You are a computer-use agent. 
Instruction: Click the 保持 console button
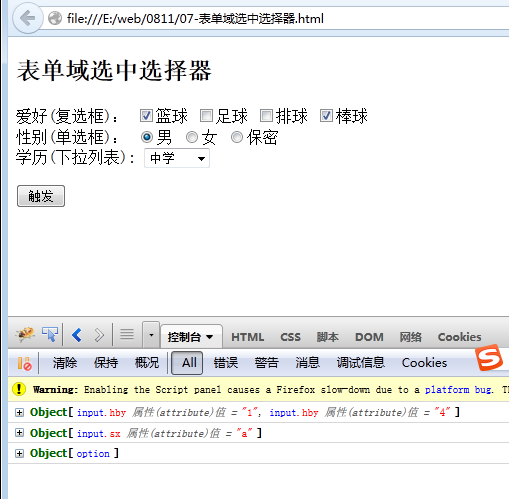pyautogui.click(x=106, y=363)
